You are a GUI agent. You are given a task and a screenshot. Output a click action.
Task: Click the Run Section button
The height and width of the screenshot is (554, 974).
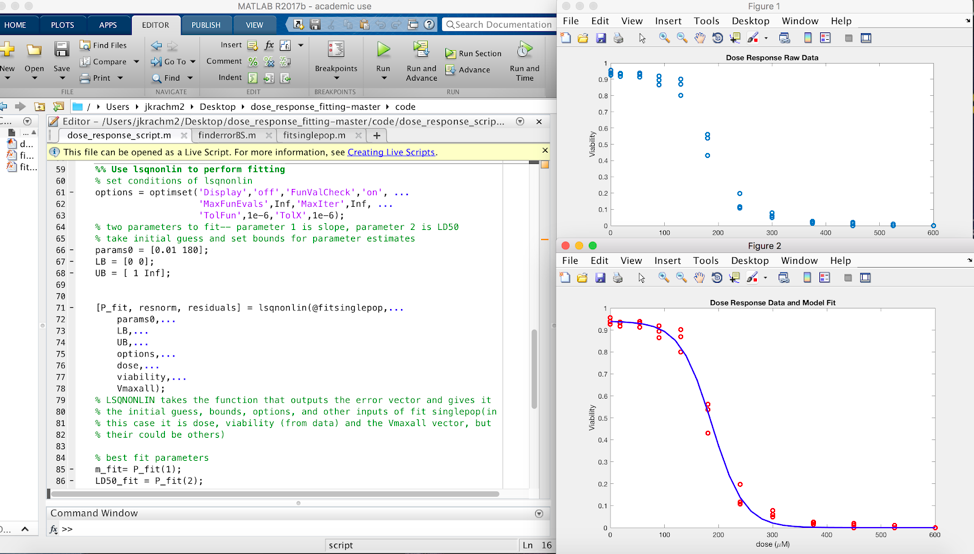[x=474, y=54]
